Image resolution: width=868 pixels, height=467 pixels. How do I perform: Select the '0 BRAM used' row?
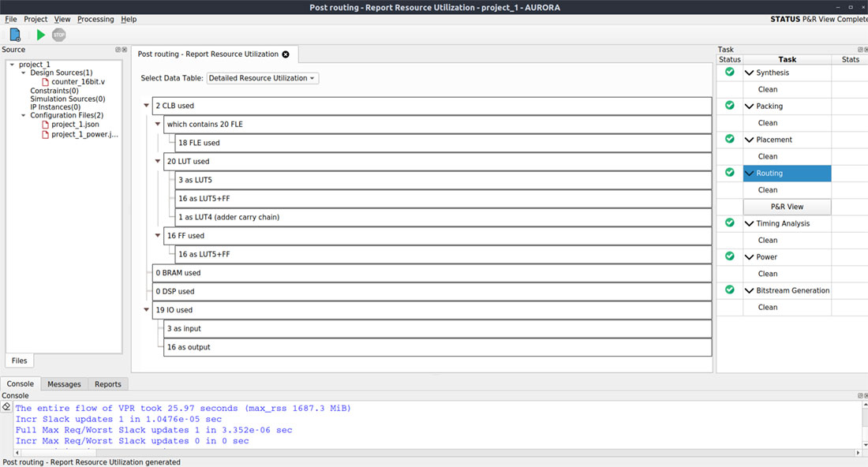[432, 273]
